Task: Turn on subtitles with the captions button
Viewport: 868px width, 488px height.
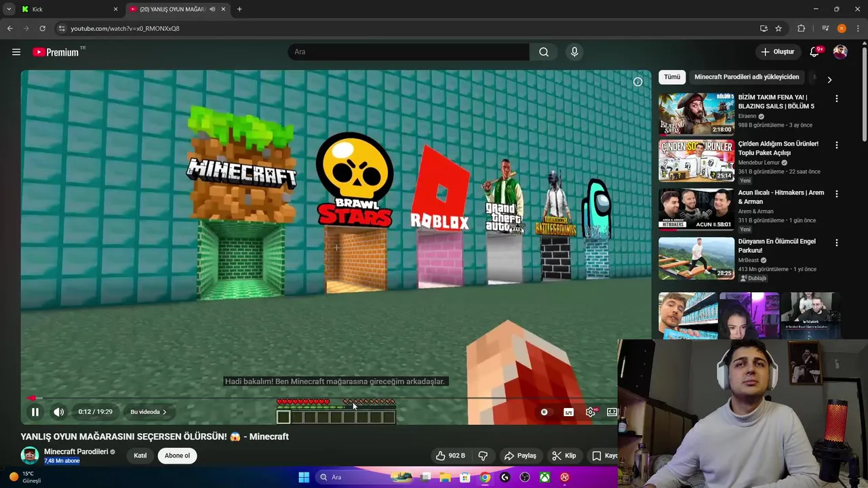Action: point(568,412)
